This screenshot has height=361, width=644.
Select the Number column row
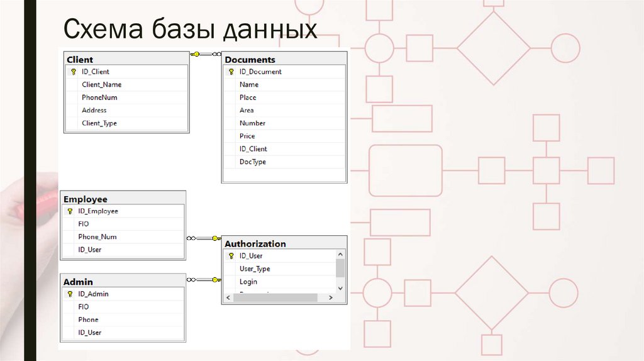pos(284,123)
